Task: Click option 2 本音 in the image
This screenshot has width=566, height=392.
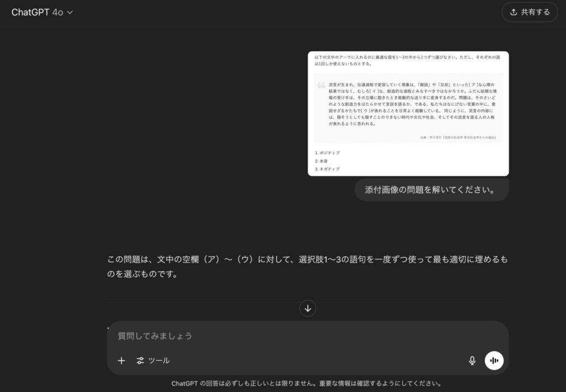Action: [x=323, y=161]
